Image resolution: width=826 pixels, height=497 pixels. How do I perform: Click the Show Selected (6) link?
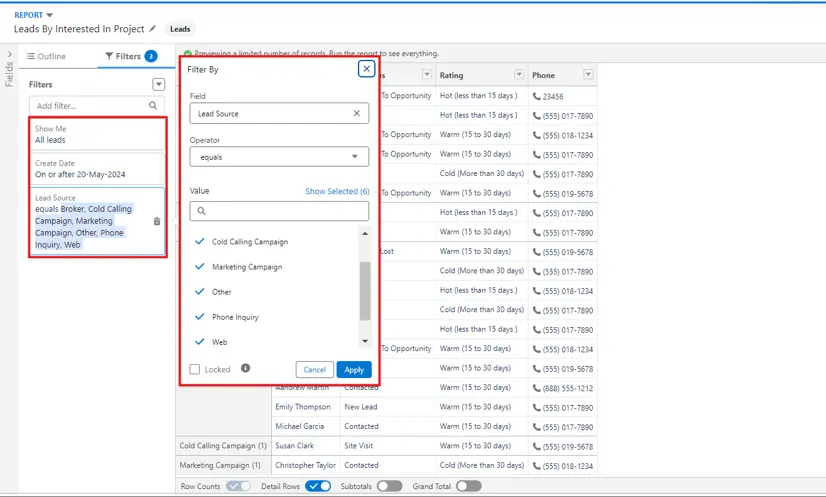coord(337,191)
